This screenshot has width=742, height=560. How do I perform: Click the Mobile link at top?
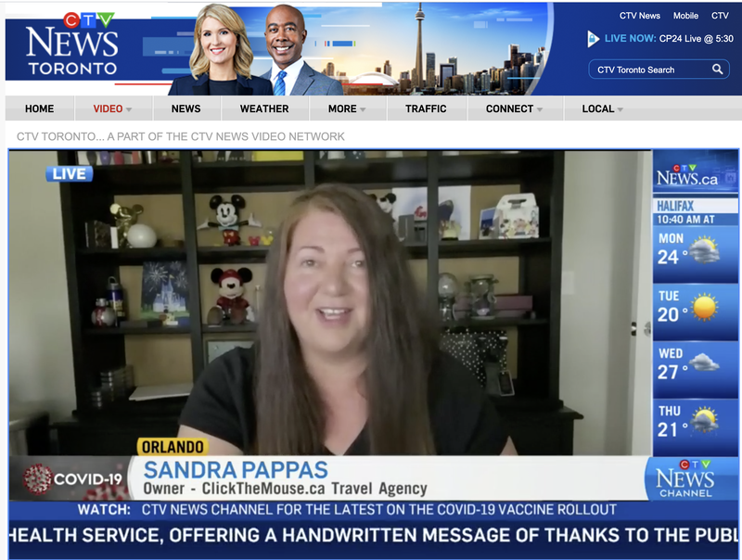[685, 16]
